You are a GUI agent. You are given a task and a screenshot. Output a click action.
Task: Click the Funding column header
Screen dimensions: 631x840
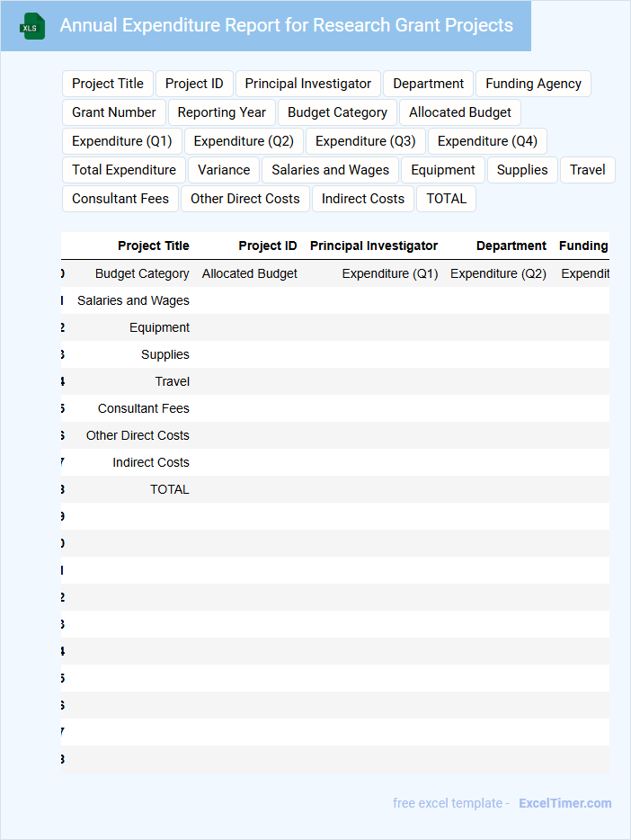pos(583,246)
